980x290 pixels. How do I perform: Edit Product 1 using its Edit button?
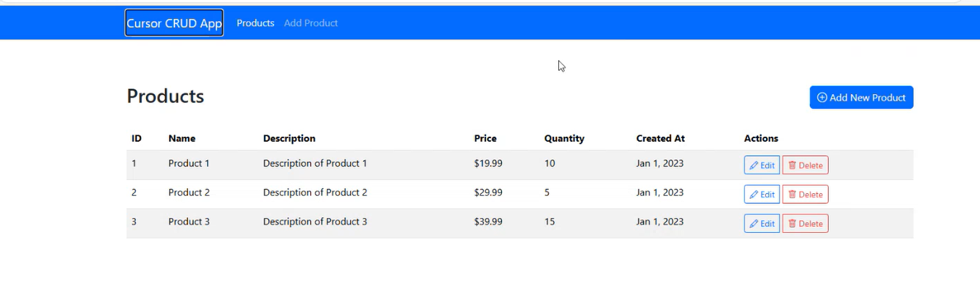(762, 166)
